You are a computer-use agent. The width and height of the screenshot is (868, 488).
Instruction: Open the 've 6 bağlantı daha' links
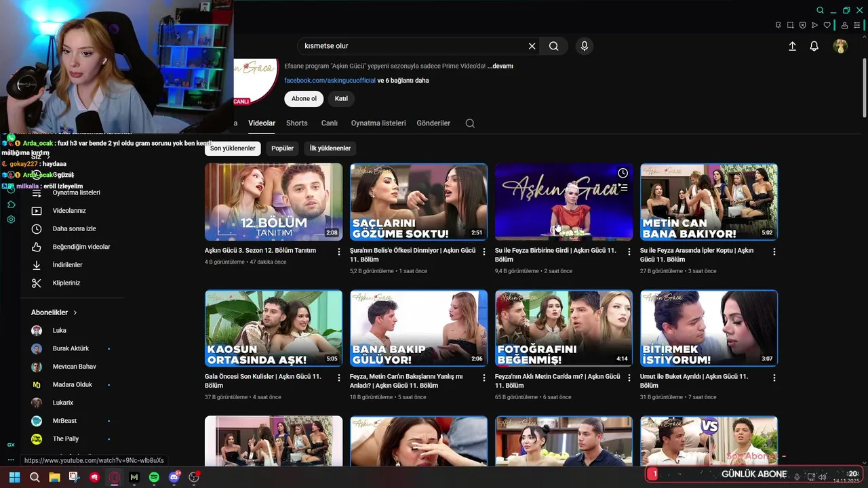click(x=403, y=81)
